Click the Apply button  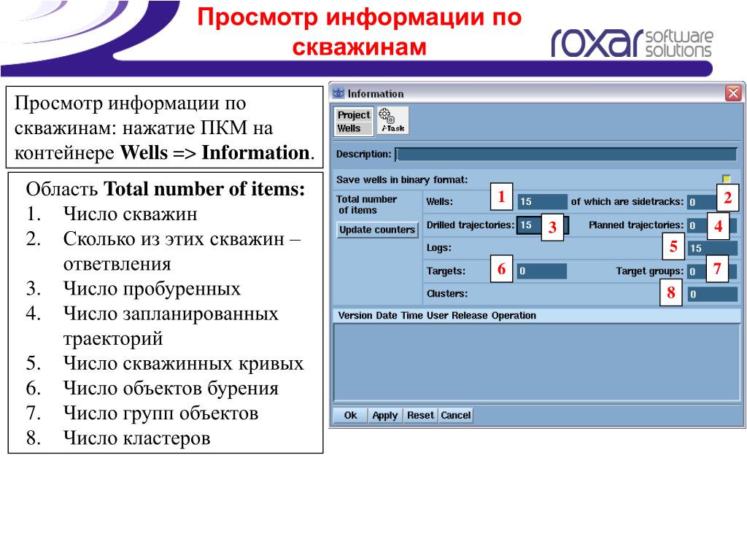[x=385, y=415]
